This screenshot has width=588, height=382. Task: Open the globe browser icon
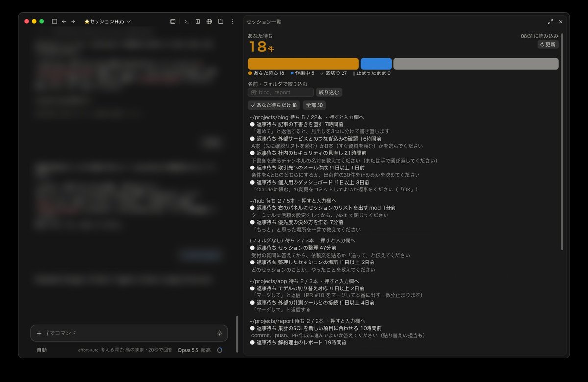click(209, 21)
